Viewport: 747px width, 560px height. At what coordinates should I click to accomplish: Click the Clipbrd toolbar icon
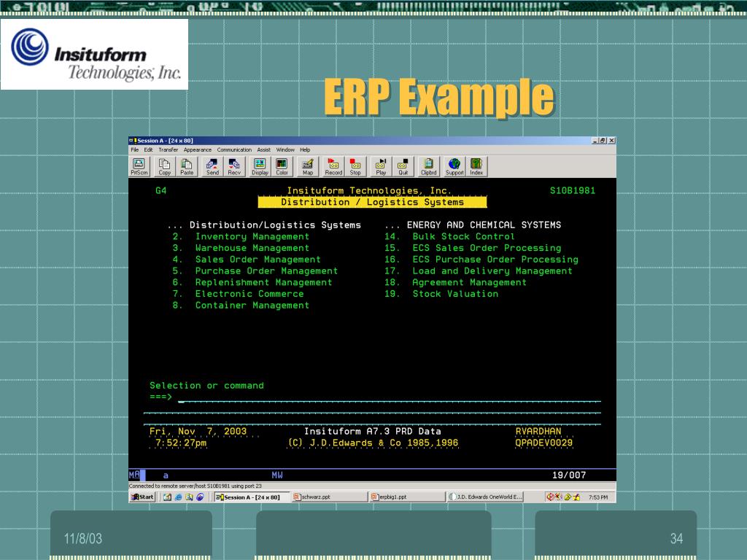[x=429, y=167]
